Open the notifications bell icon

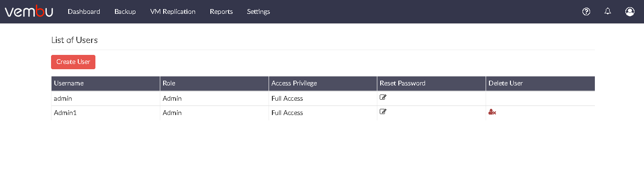pyautogui.click(x=608, y=11)
